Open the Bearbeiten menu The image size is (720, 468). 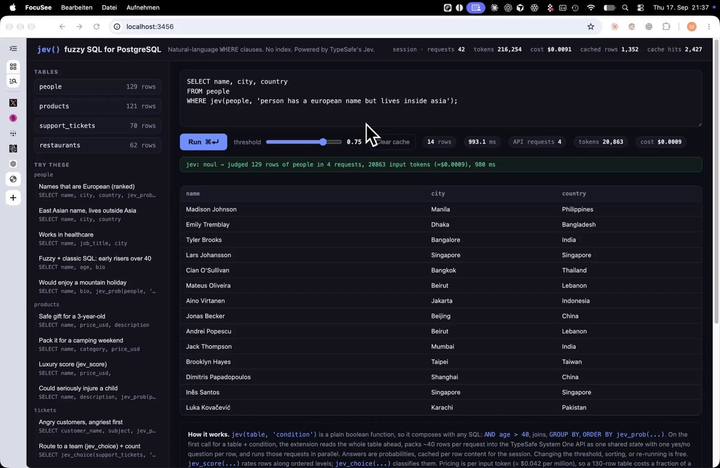(77, 7)
